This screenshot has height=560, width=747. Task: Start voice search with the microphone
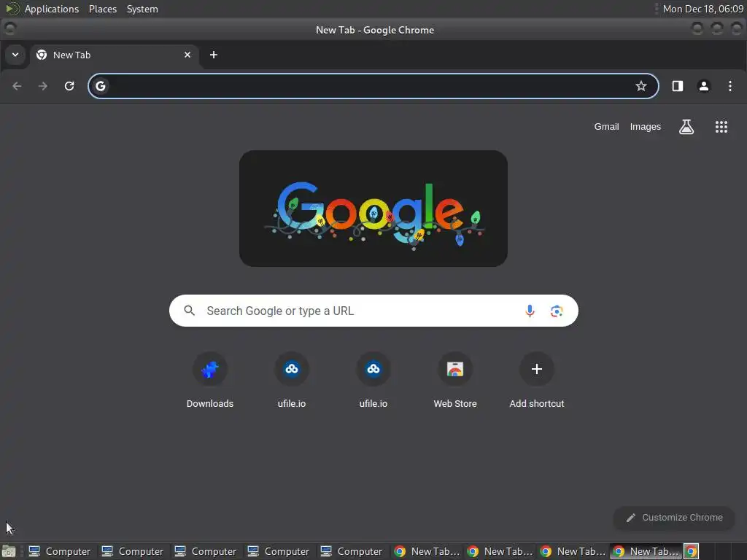pyautogui.click(x=530, y=311)
